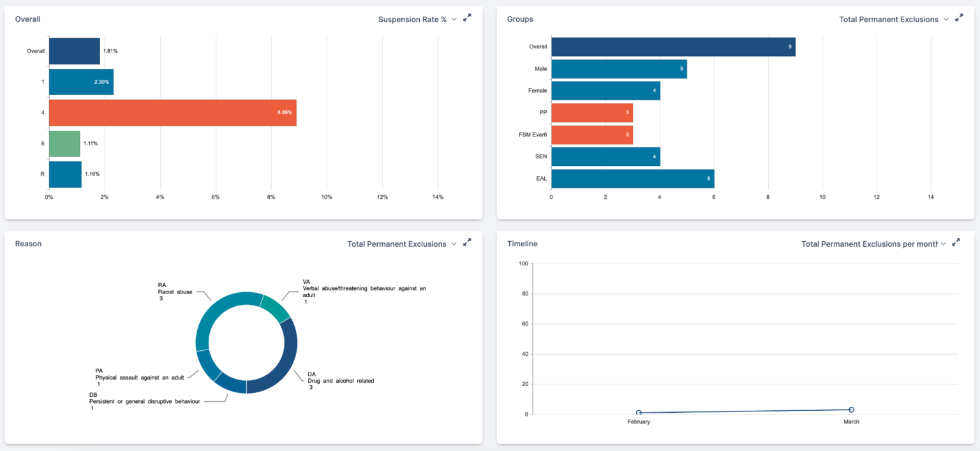Expand the Overall panel to fullscreen
The width and height of the screenshot is (980, 451).
point(467,18)
